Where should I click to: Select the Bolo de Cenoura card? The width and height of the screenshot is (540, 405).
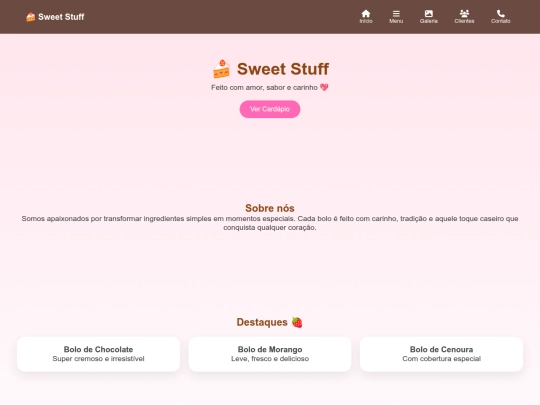pos(441,354)
